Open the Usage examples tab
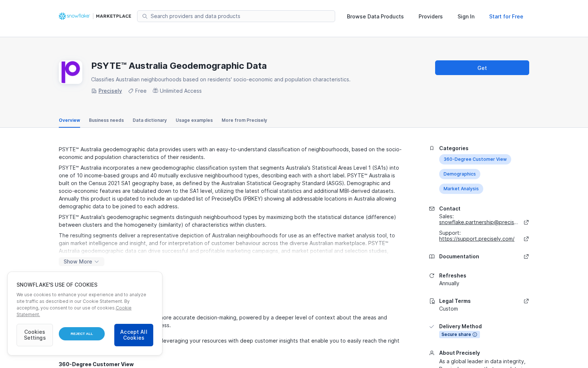The image size is (588, 368). [194, 120]
